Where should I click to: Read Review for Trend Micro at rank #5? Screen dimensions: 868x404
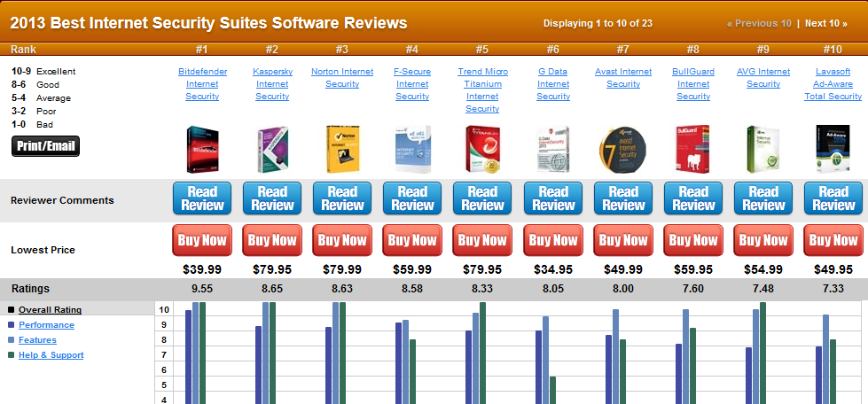[482, 198]
